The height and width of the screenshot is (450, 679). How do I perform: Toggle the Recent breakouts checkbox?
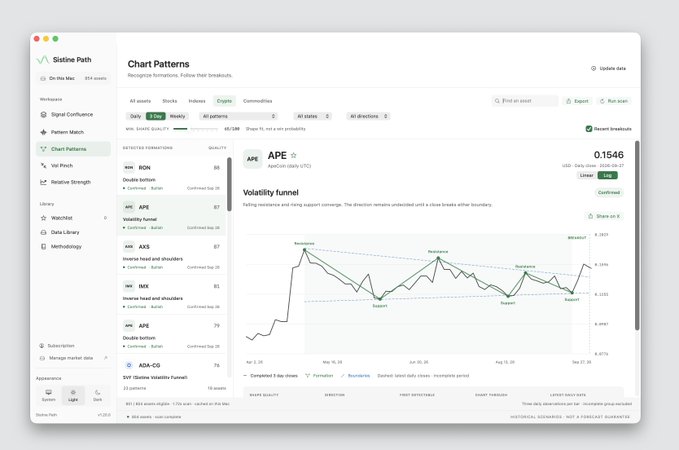click(x=588, y=129)
